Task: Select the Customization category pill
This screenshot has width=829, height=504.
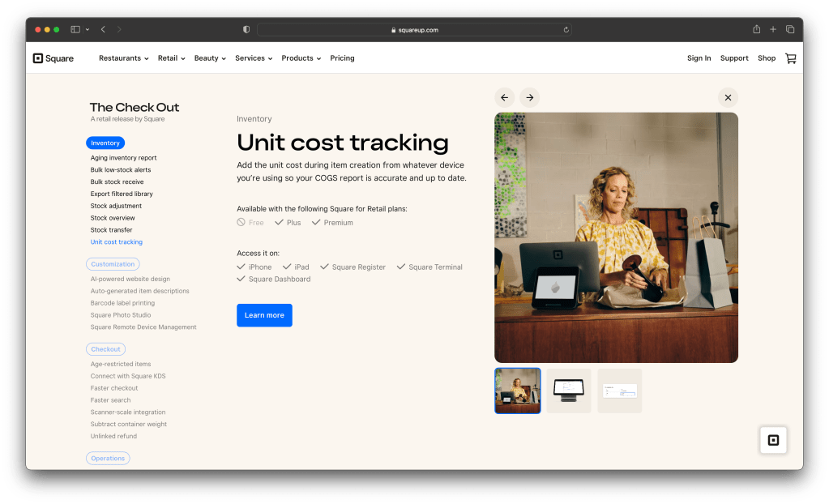Action: 113,264
